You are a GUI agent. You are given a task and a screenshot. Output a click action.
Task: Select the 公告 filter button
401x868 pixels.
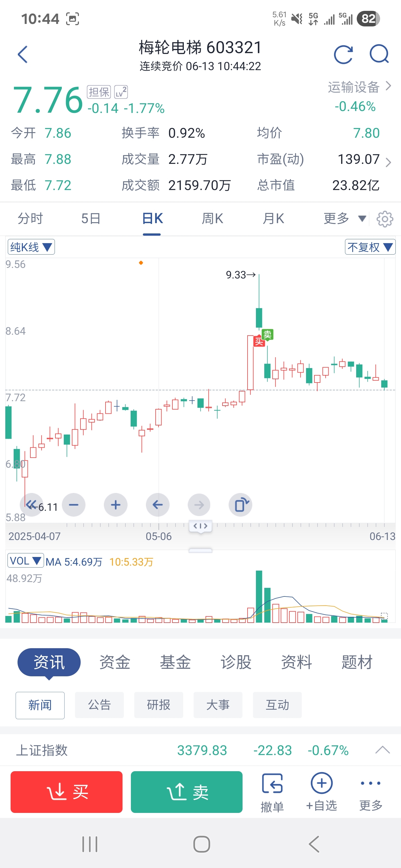click(x=99, y=705)
